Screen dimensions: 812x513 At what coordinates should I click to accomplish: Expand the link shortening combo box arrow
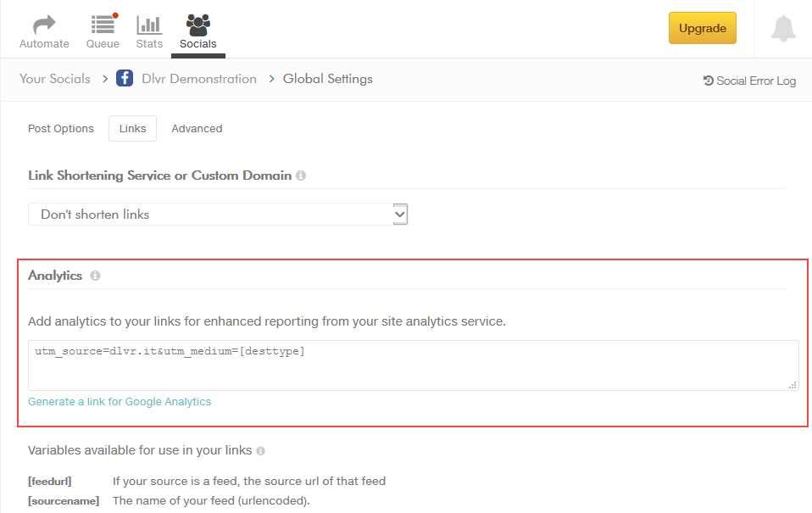399,214
